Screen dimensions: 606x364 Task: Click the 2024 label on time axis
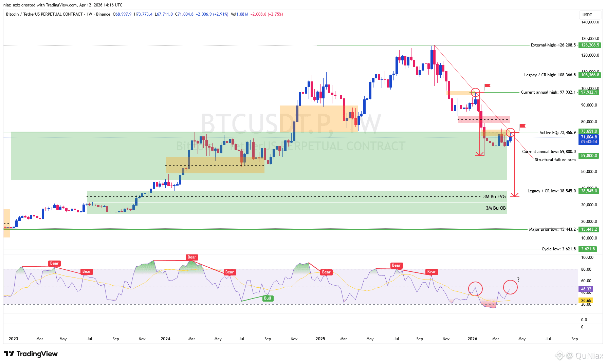(x=165, y=339)
